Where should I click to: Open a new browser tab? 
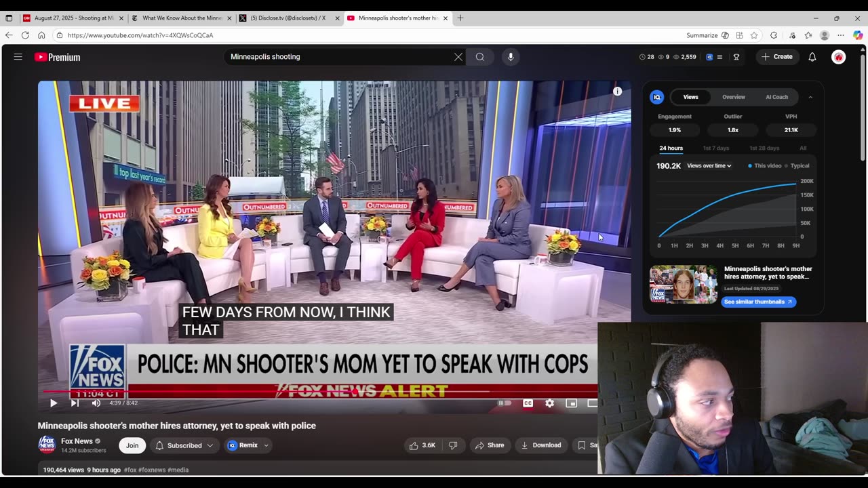pos(460,18)
